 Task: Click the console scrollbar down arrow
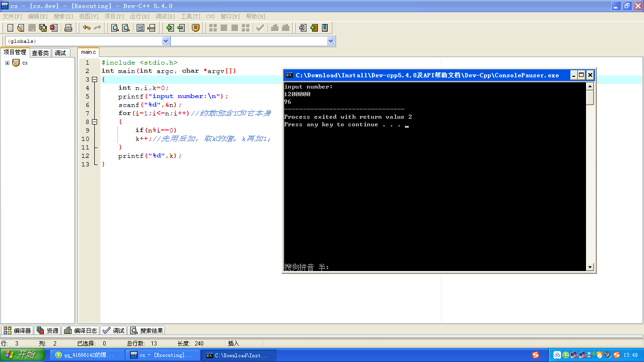pos(590,267)
